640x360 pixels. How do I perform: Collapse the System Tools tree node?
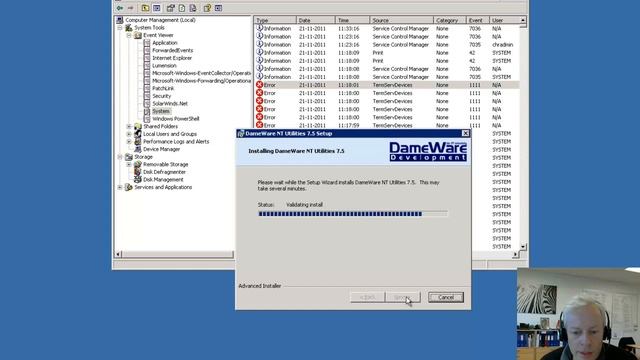120,28
